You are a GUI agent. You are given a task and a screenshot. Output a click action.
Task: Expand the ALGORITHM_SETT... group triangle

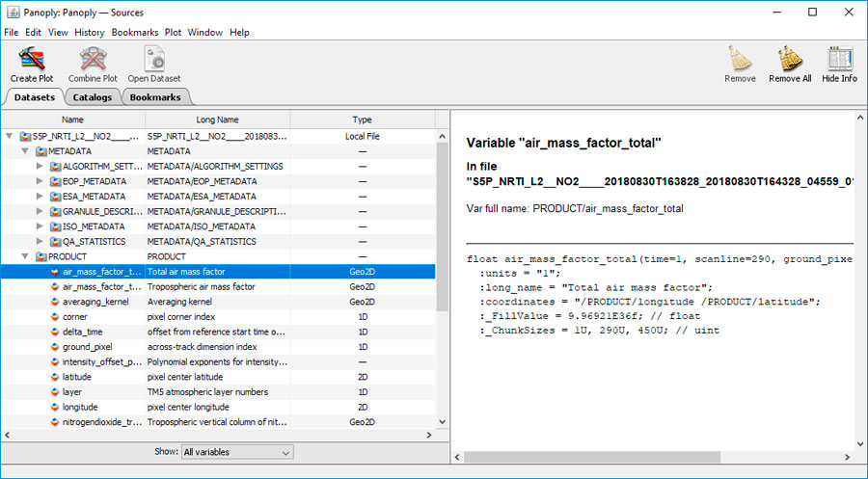(x=40, y=166)
